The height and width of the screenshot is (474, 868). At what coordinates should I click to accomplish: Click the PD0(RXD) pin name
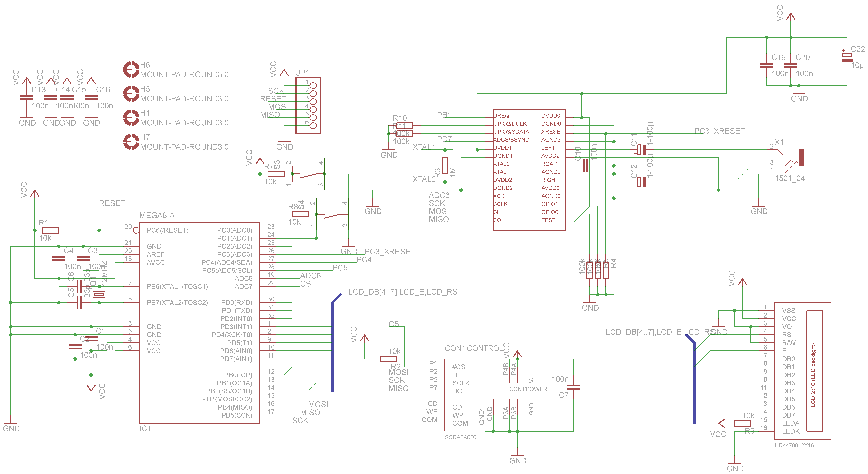coord(236,303)
